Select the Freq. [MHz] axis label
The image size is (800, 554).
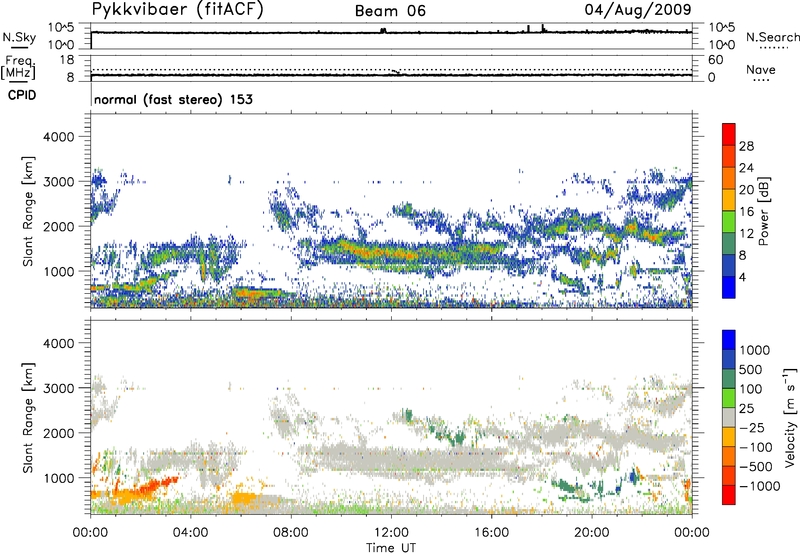(x=18, y=67)
